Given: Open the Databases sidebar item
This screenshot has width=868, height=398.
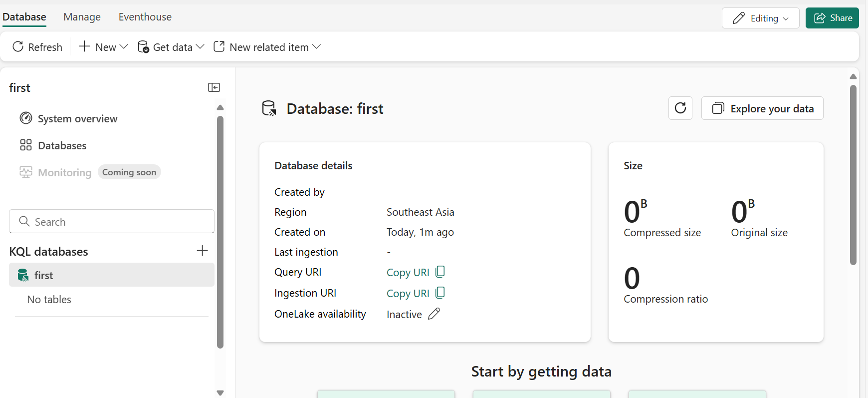Looking at the screenshot, I should pyautogui.click(x=53, y=145).
